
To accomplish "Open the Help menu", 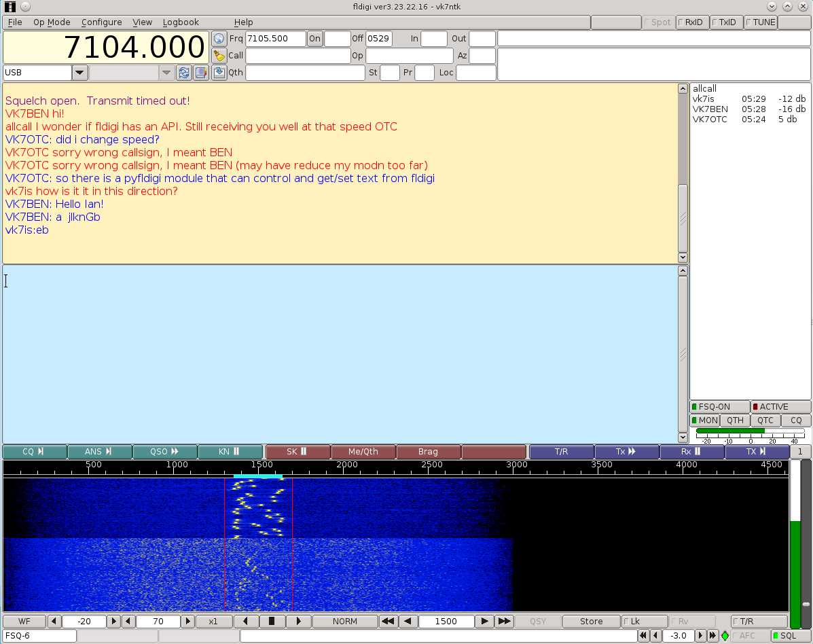I will pos(243,22).
